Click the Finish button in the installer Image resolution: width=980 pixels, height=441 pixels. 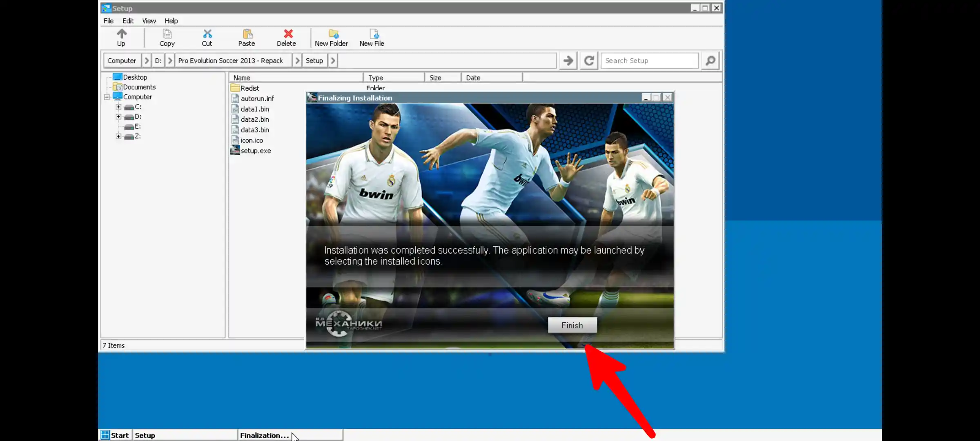click(572, 325)
